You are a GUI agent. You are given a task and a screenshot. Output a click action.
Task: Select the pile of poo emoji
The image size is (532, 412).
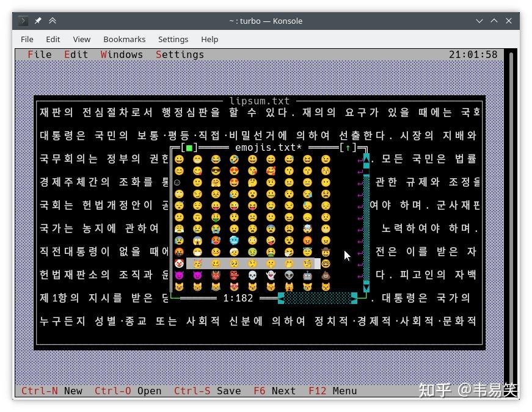coord(326,275)
